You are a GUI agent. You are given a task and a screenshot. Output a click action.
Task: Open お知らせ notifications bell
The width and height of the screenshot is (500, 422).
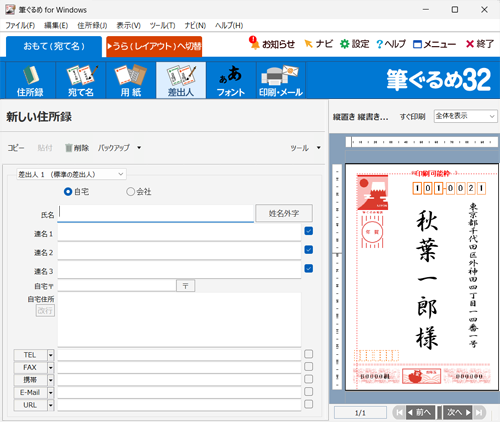click(272, 44)
